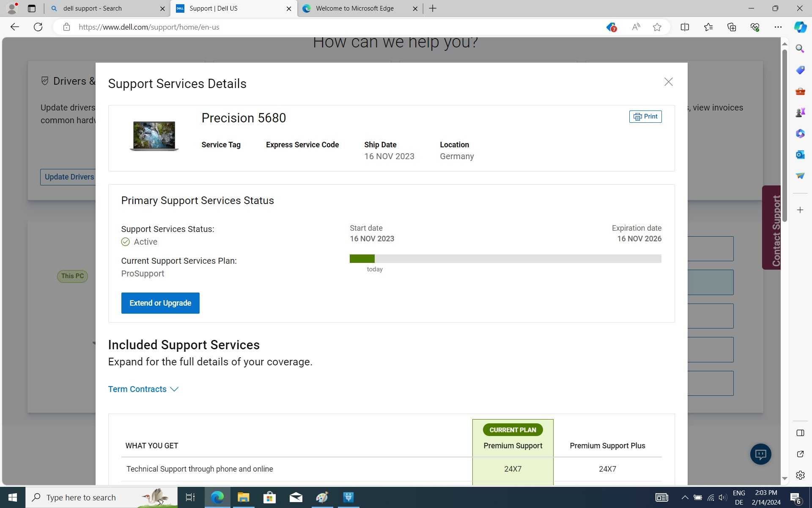The width and height of the screenshot is (812, 508).
Task: Open sidebar Games chess icon
Action: (x=800, y=112)
